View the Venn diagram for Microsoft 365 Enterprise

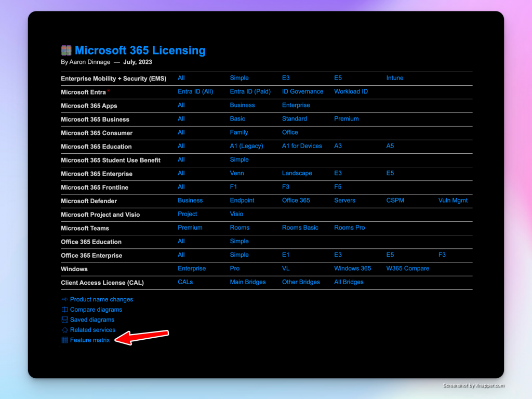[237, 173]
